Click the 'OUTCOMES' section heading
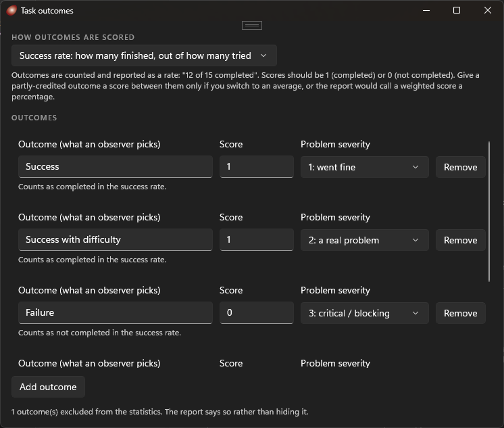 pos(34,118)
